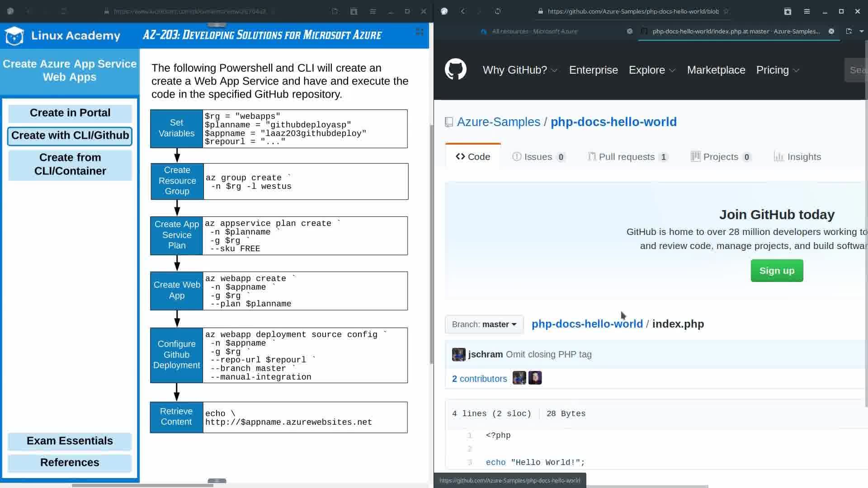868x488 pixels.
Task: Expand the Explore dropdown
Action: 652,70
